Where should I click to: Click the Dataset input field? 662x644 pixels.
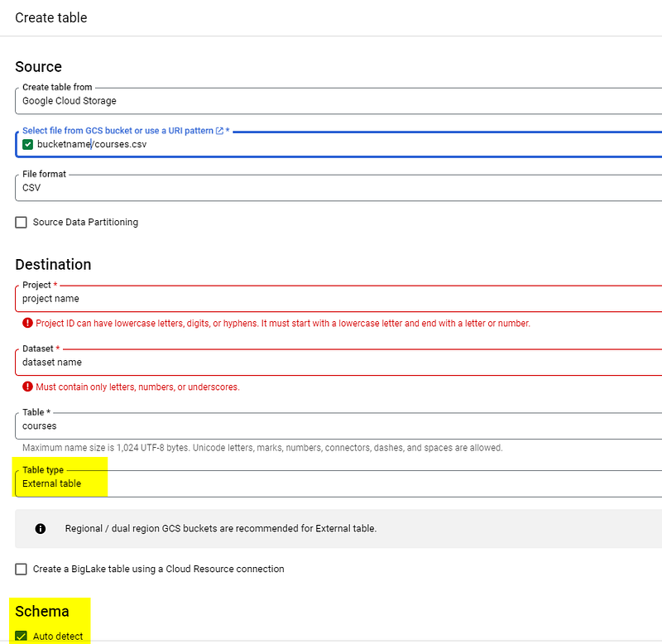[338, 363]
